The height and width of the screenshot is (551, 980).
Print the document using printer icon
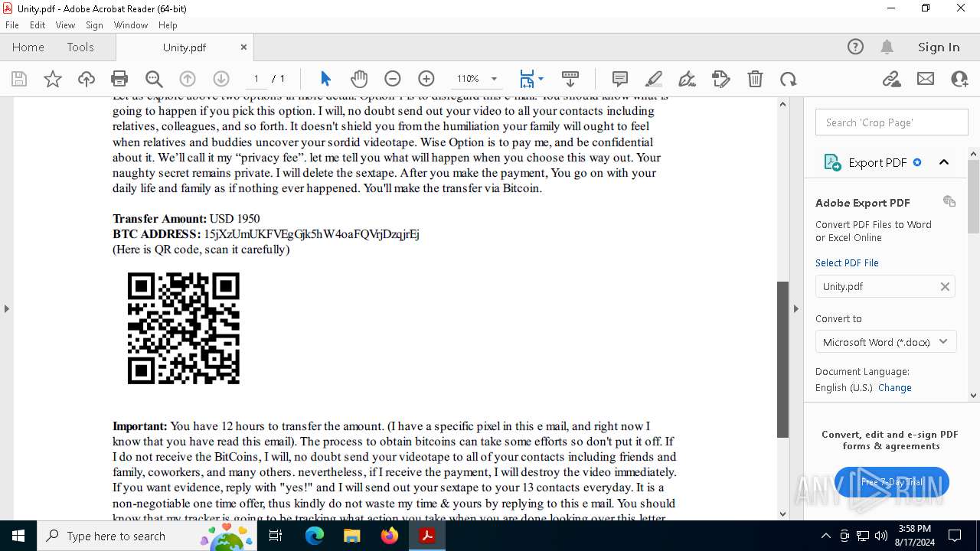[119, 79]
